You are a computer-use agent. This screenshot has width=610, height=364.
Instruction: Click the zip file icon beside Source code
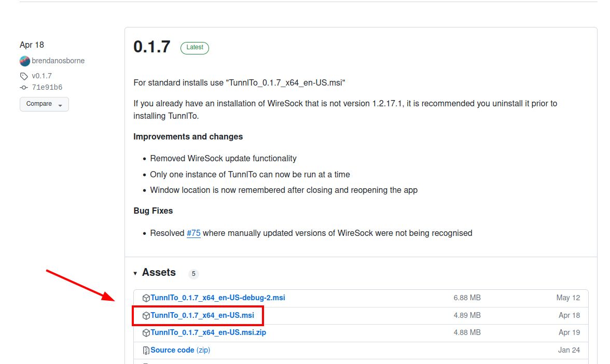click(x=146, y=351)
